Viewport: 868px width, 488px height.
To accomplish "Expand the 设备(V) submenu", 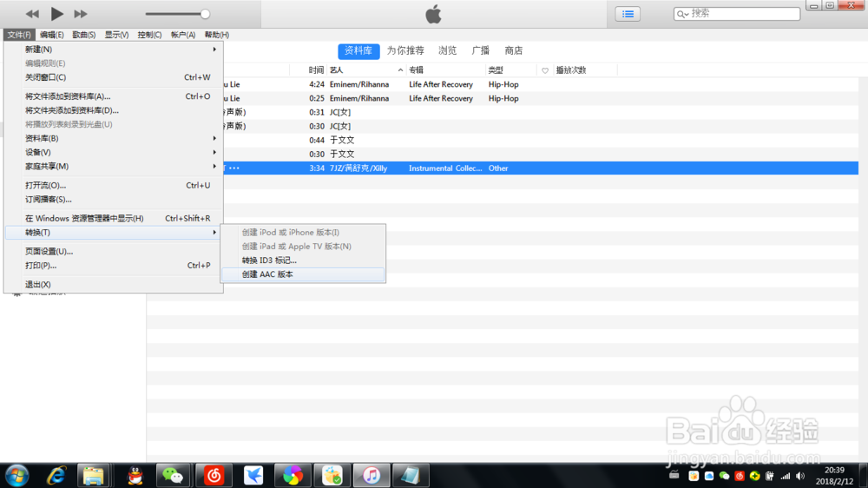I will coord(114,152).
